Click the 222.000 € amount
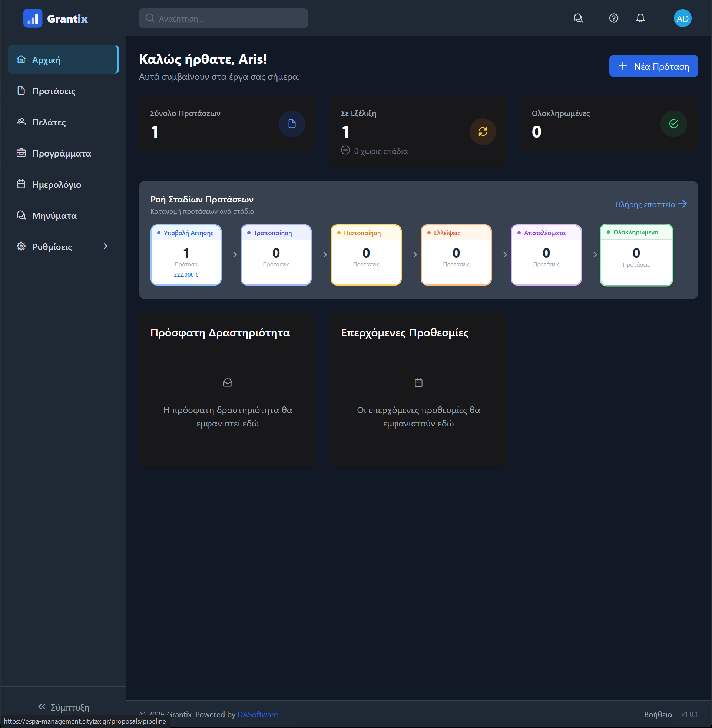The image size is (712, 728). click(x=186, y=274)
